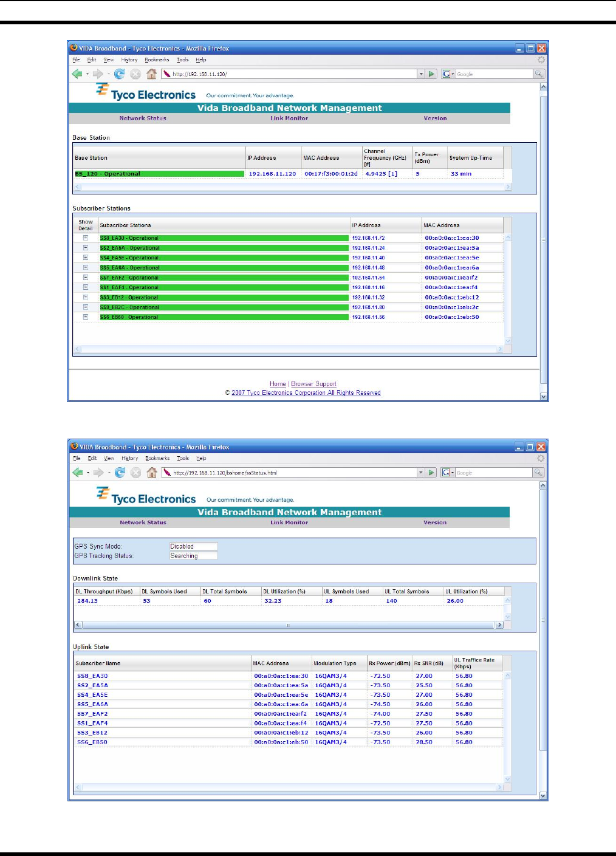Click the Tyco Electronics logo above Base Station section
616x856 pixels.
[x=146, y=92]
